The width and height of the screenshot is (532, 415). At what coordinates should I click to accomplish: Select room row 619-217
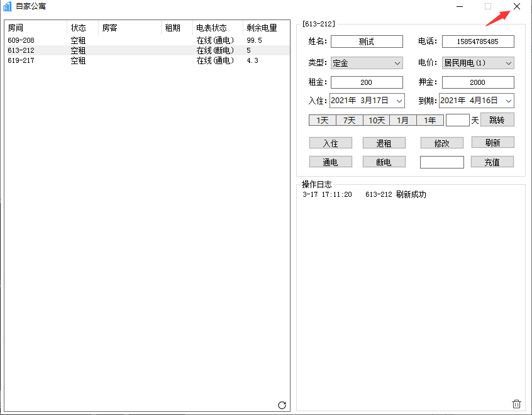click(x=148, y=60)
